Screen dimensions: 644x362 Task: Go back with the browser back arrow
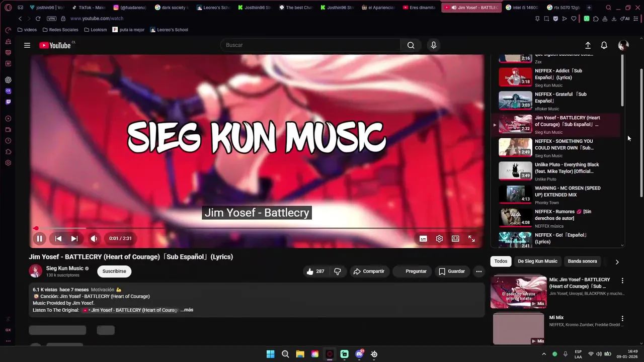pos(20,19)
